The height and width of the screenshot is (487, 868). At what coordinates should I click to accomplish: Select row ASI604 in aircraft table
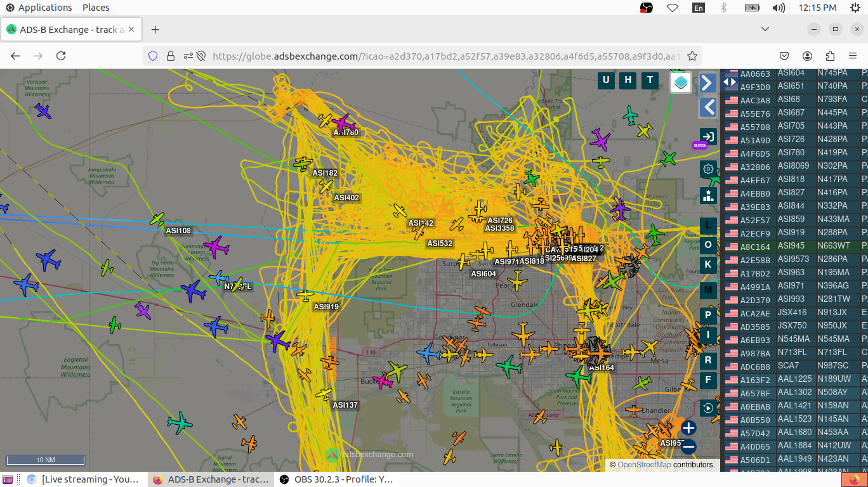796,73
